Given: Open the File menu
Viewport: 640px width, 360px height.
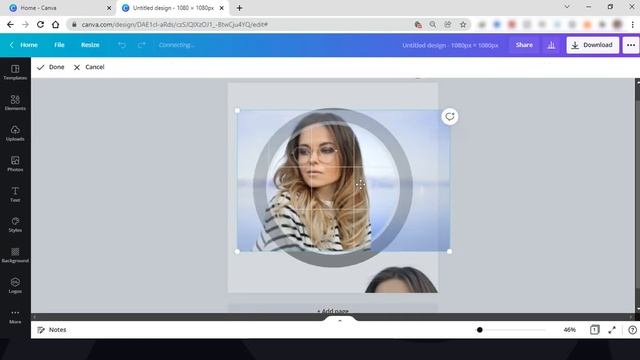Looking at the screenshot, I should [x=59, y=45].
